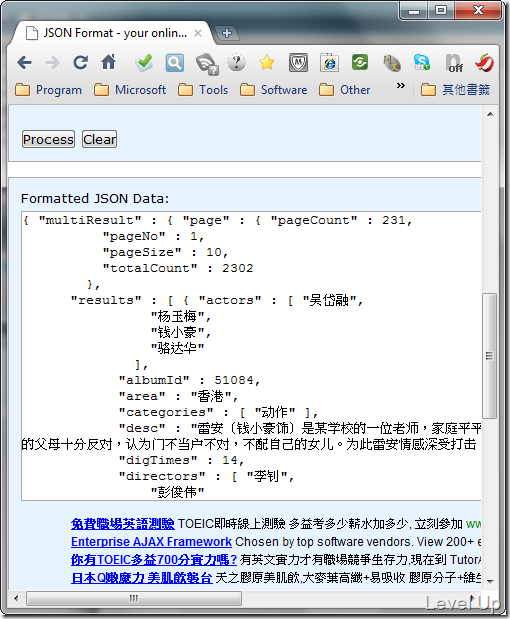The height and width of the screenshot is (619, 510).
Task: Click the green checkmark extension icon
Action: (144, 62)
